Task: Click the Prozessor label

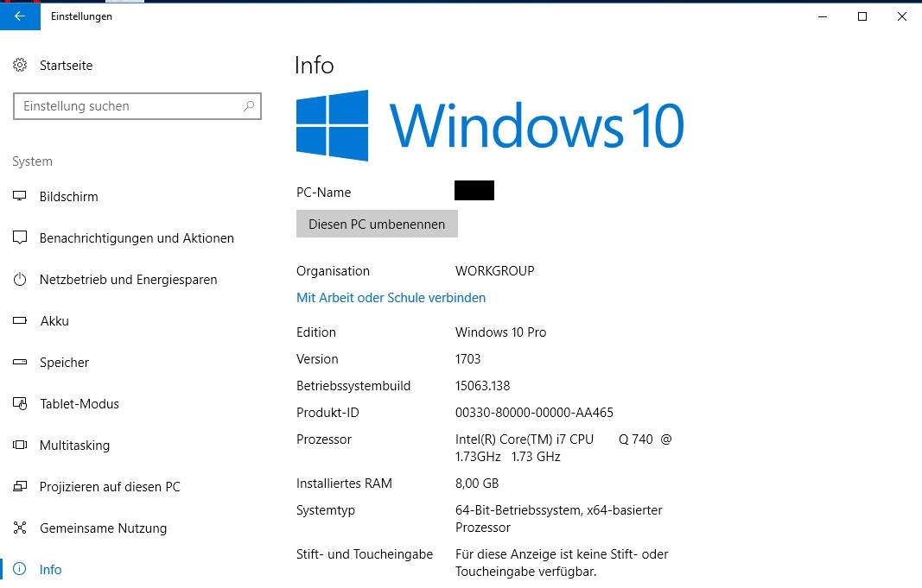Action: pyautogui.click(x=324, y=439)
